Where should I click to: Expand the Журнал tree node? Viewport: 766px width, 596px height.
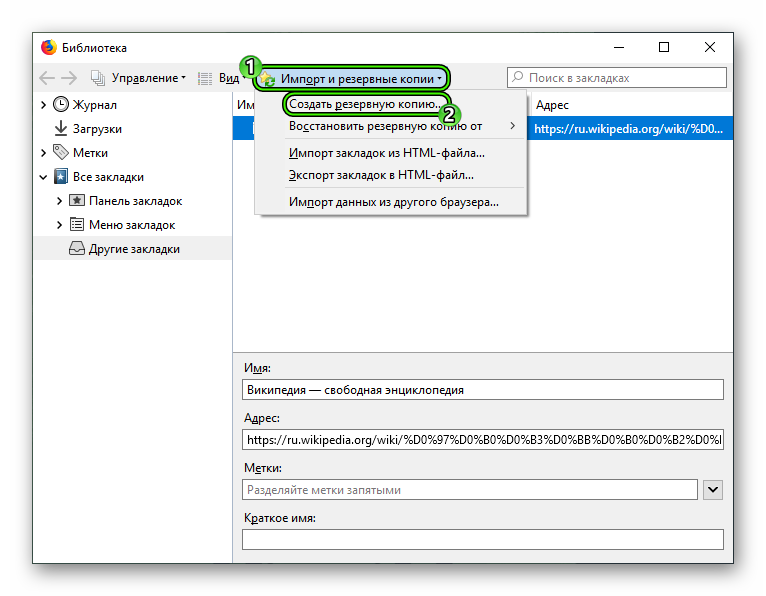(x=43, y=105)
